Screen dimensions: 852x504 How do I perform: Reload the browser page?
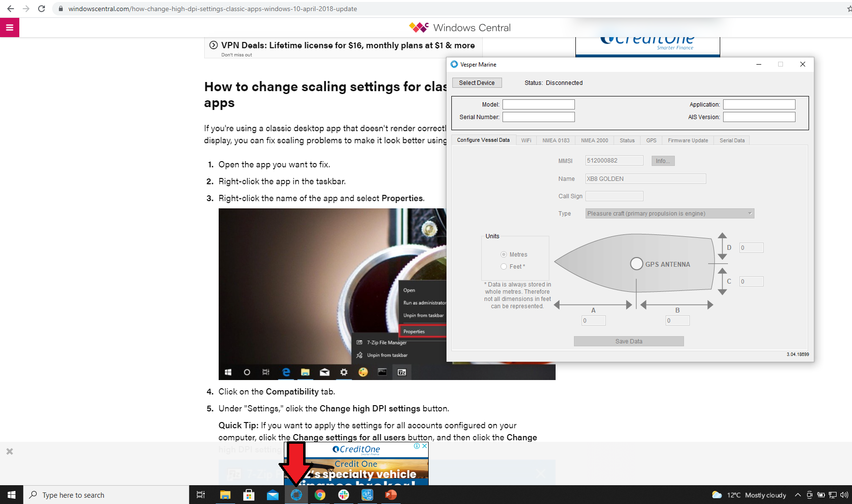[42, 9]
